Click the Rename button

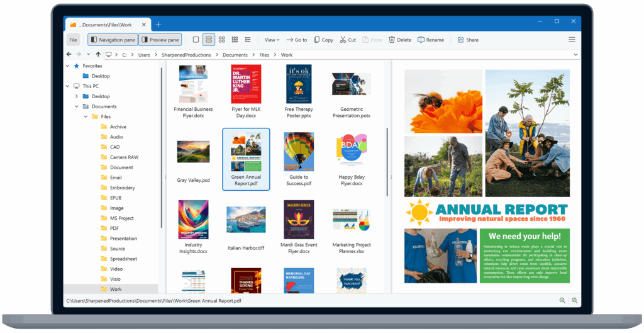431,40
